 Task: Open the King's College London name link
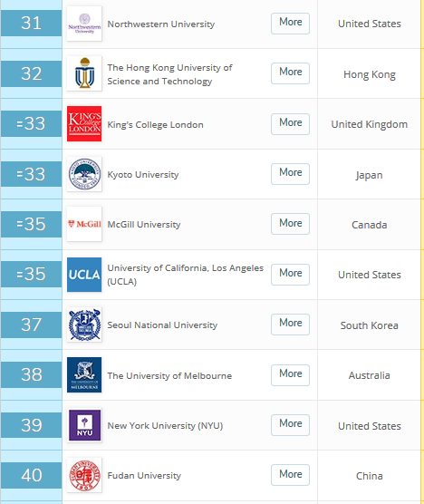[155, 125]
